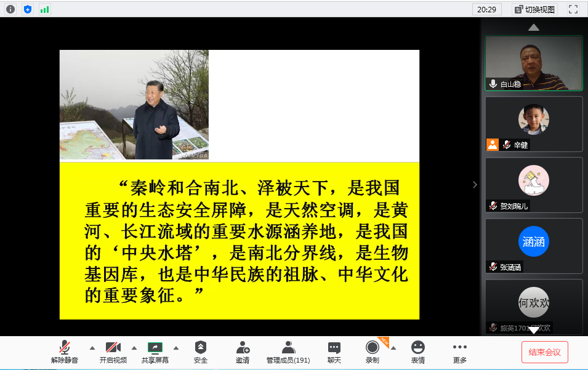Unmute the microphone (解除静音)
This screenshot has height=370, width=588.
[x=65, y=352]
